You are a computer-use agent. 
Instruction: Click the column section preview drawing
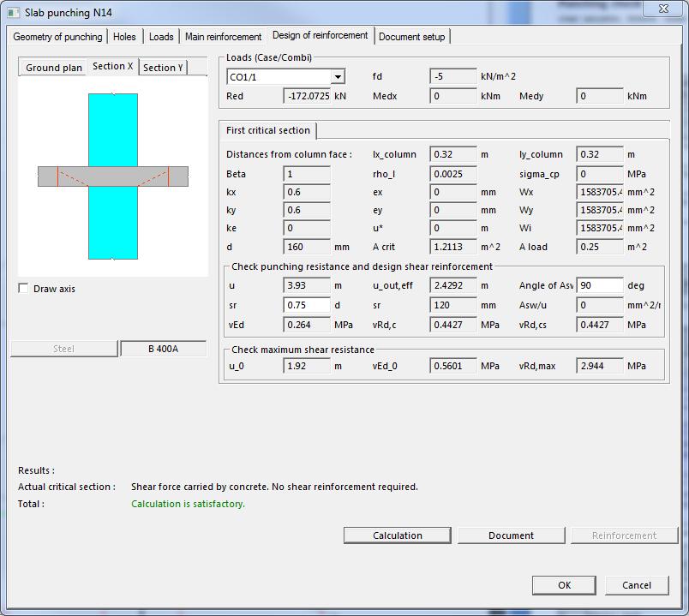[x=113, y=176]
